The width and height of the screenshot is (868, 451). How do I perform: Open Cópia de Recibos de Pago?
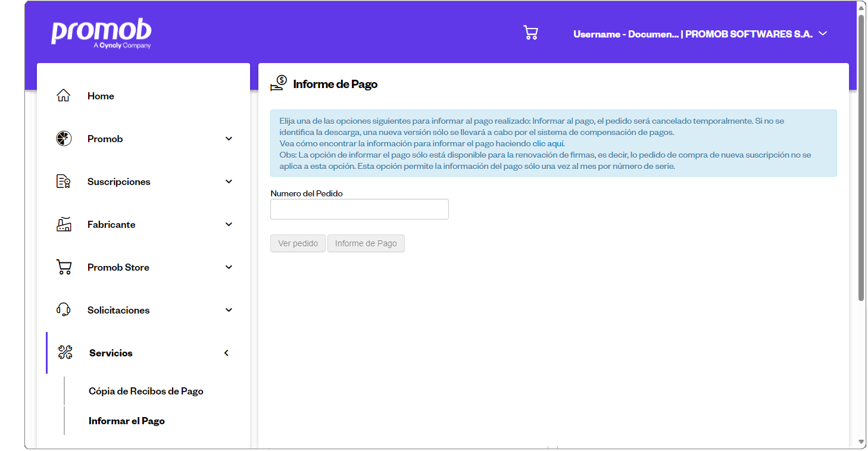[x=146, y=391]
